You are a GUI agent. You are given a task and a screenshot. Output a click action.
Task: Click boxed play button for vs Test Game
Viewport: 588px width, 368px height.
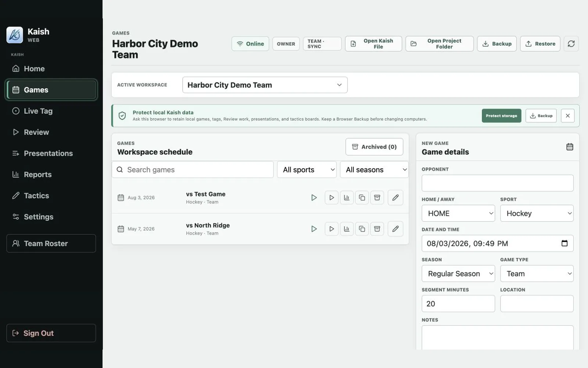331,198
